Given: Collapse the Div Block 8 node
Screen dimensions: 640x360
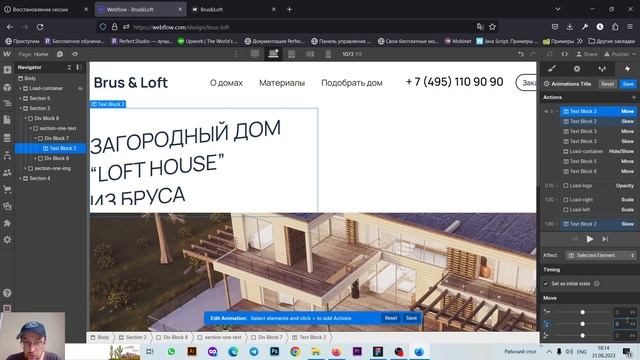Looking at the screenshot, I should coord(25,118).
